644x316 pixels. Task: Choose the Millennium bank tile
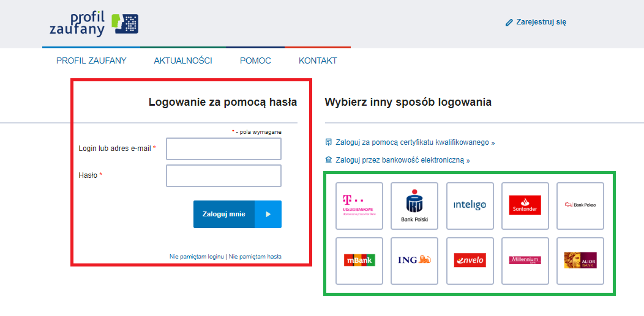pyautogui.click(x=525, y=260)
